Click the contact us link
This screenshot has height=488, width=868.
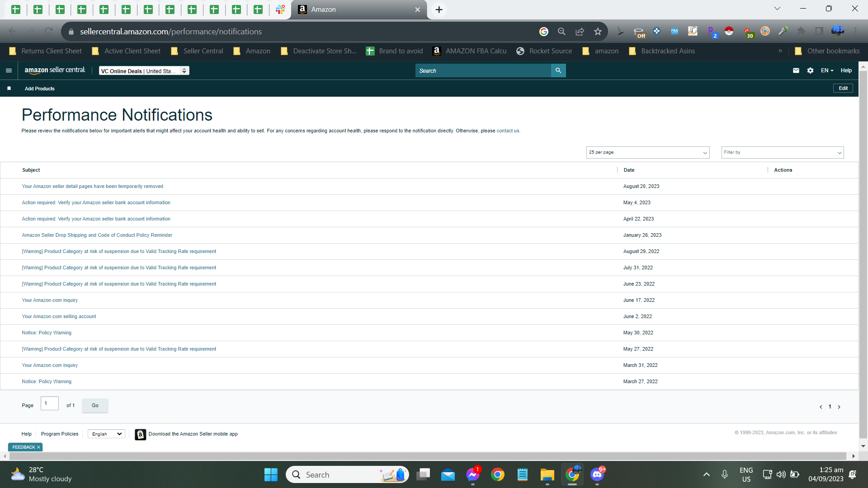point(508,131)
